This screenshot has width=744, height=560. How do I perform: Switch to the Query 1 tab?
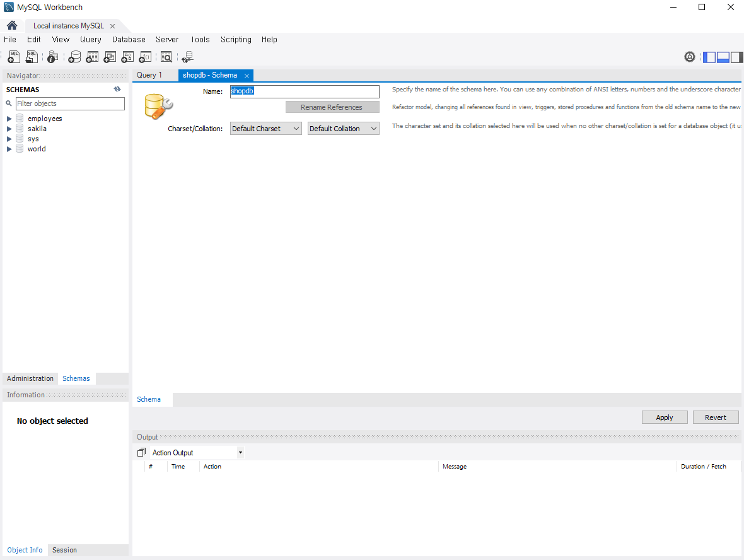click(149, 75)
